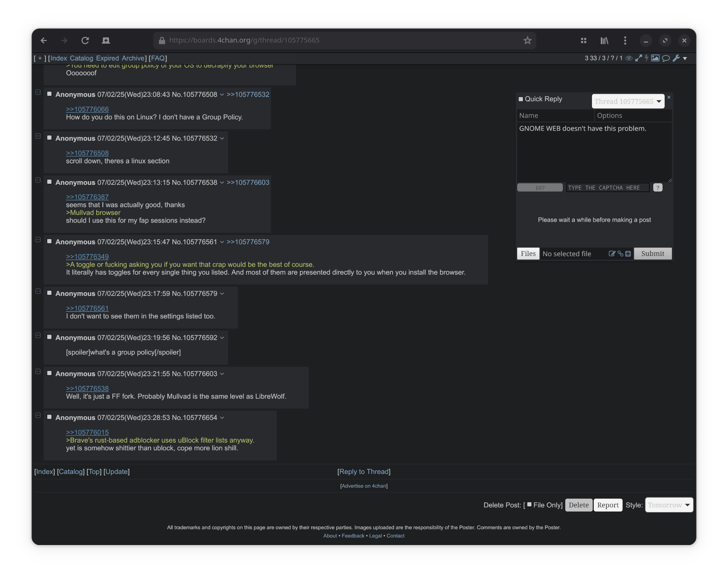Open quick reply speech bubble icon
728x580 pixels.
point(665,58)
